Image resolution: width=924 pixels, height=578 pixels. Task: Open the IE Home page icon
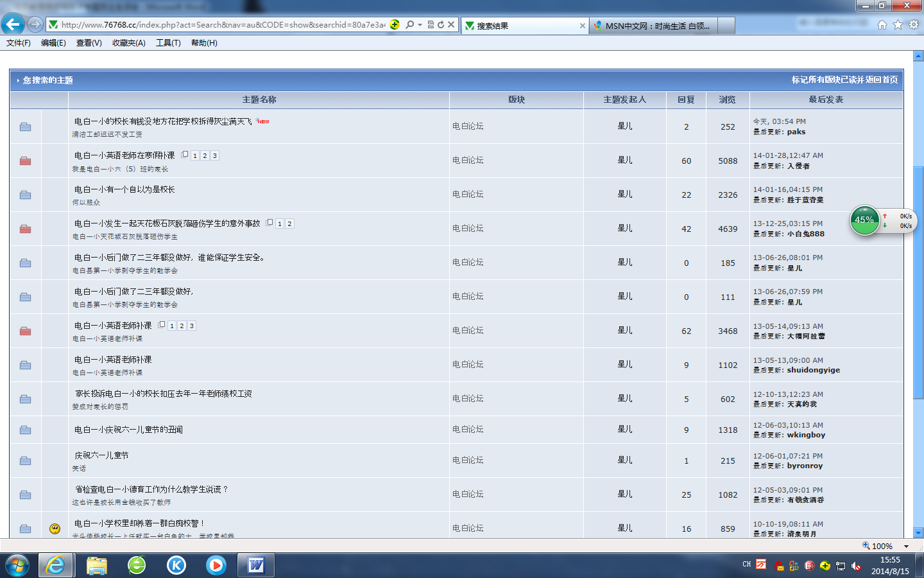point(882,24)
